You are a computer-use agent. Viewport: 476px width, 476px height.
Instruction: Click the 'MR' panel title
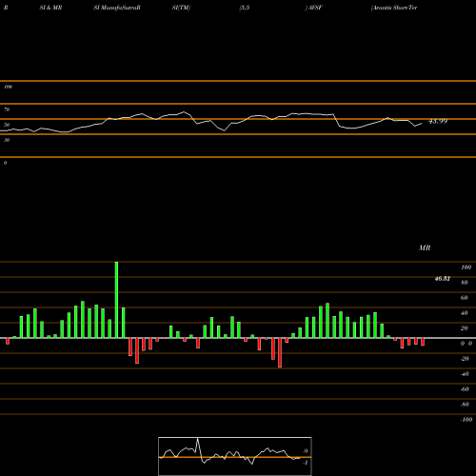click(425, 248)
